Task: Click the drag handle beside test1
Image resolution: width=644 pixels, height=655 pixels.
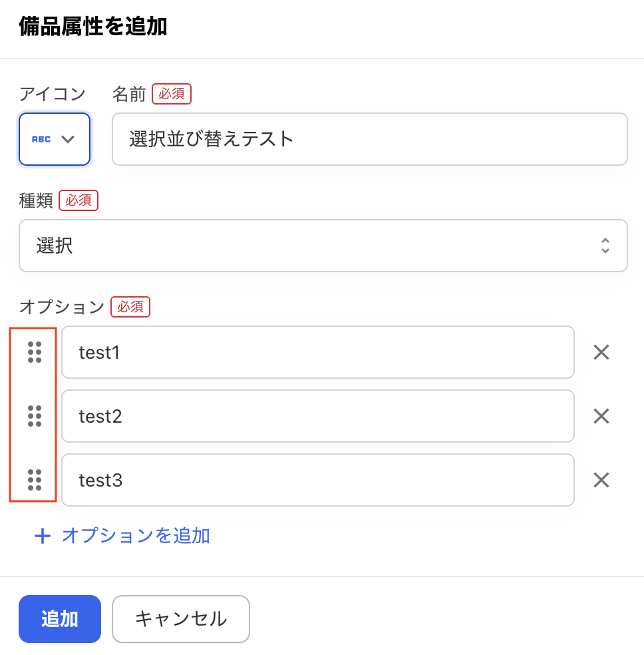Action: [x=35, y=352]
